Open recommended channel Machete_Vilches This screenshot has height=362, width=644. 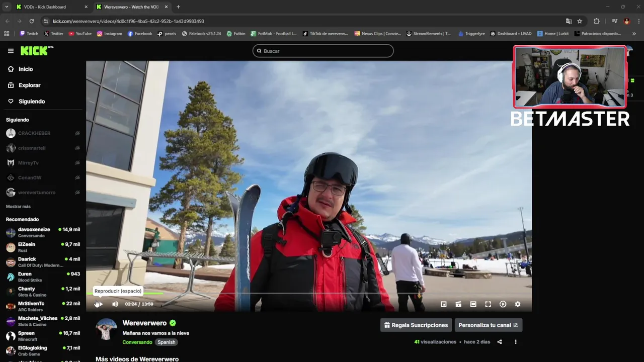click(x=43, y=321)
